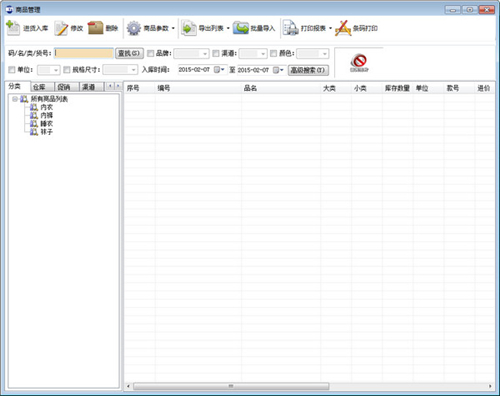Click the 款号 column header
Viewport: 500px width, 396px height.
tap(459, 88)
